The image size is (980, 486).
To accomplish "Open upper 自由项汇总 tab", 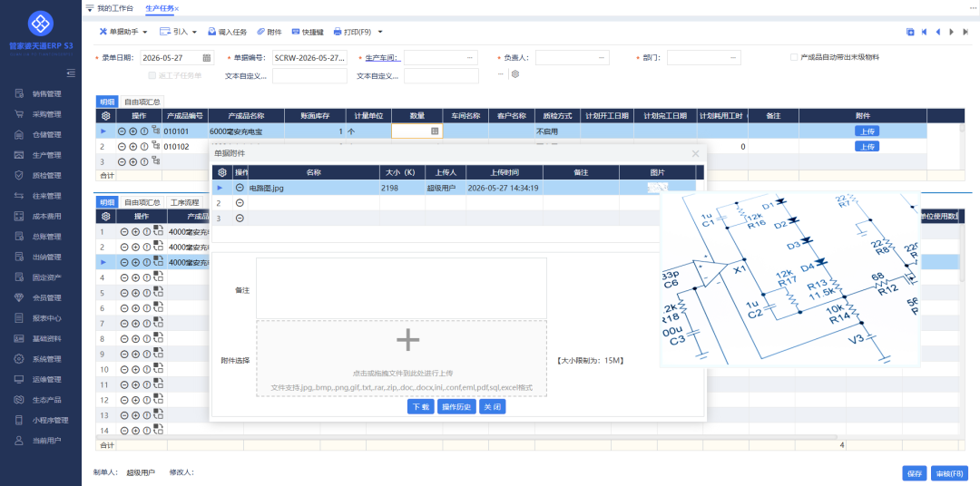I will [x=142, y=102].
